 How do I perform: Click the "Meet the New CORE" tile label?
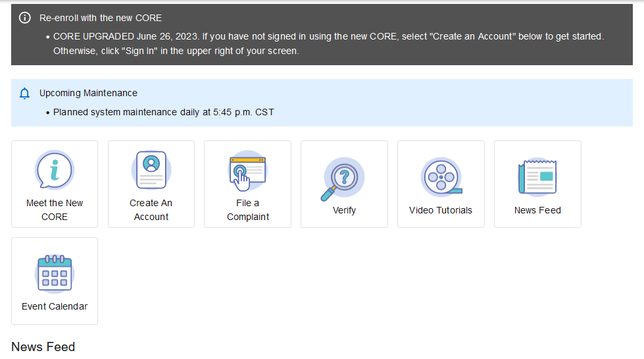point(55,209)
